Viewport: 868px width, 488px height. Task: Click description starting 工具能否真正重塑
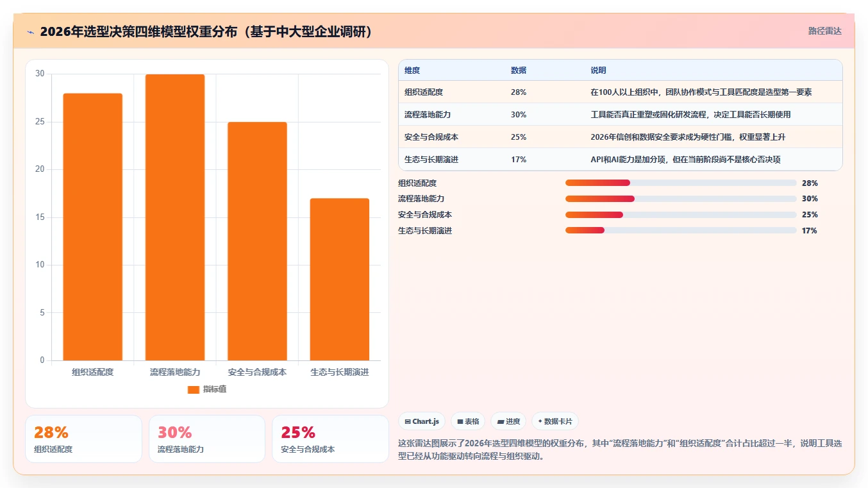click(690, 115)
